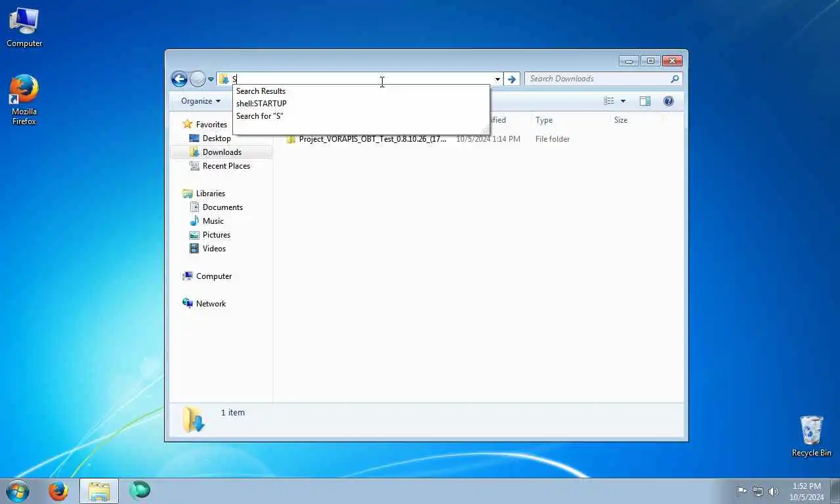Open the Organize menu
Viewport: 840px width, 504px height.
201,101
